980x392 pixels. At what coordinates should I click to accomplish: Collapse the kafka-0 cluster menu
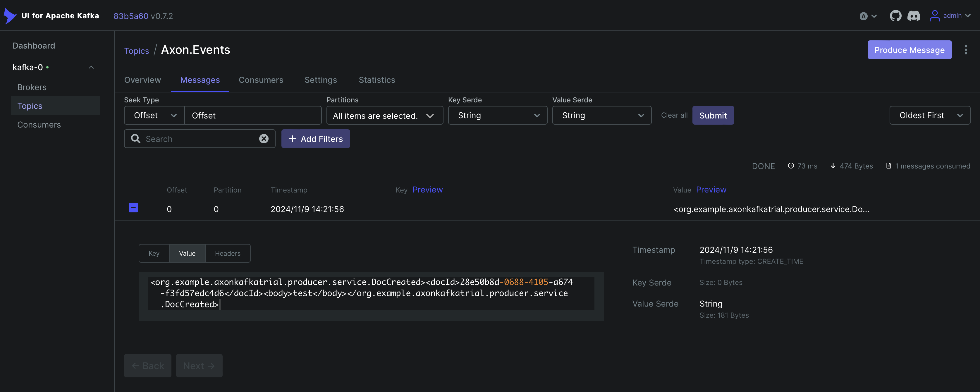[91, 67]
